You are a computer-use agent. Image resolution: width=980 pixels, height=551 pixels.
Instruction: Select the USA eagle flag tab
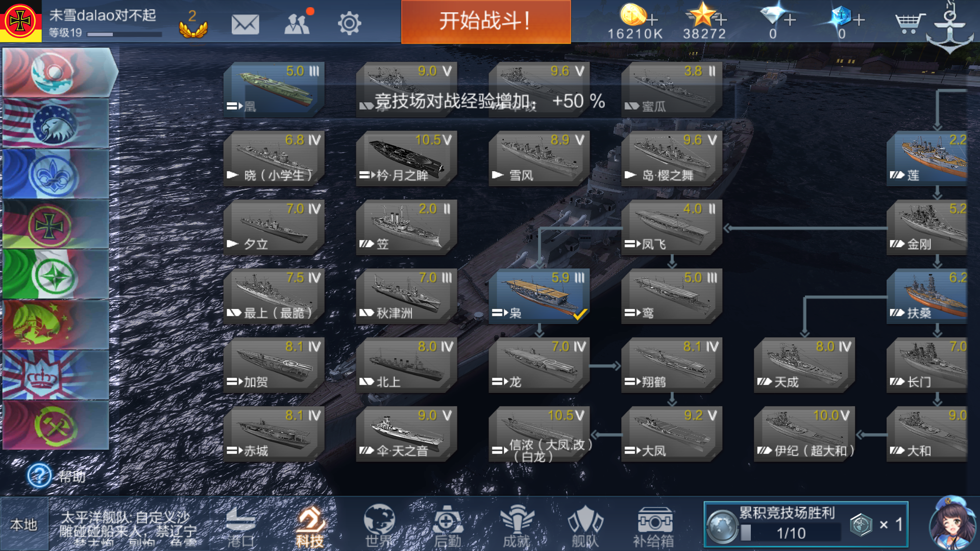coord(56,123)
